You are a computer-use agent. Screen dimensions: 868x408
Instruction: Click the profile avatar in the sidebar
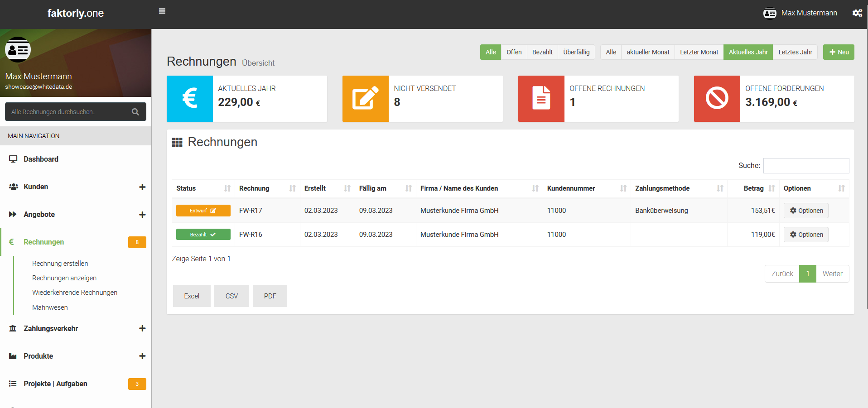pos(18,49)
